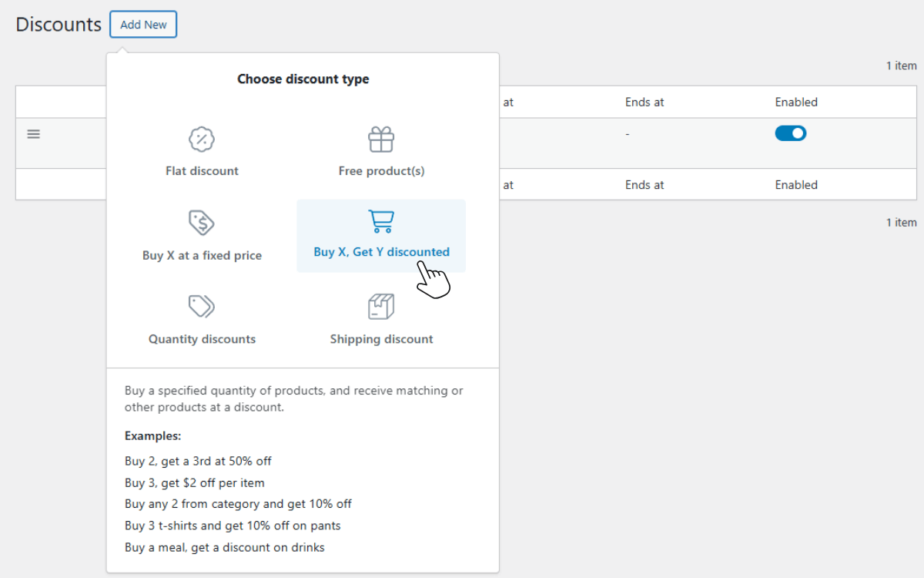This screenshot has height=578, width=924.
Task: Click the Flat discount percent badge icon
Action: pos(202,139)
